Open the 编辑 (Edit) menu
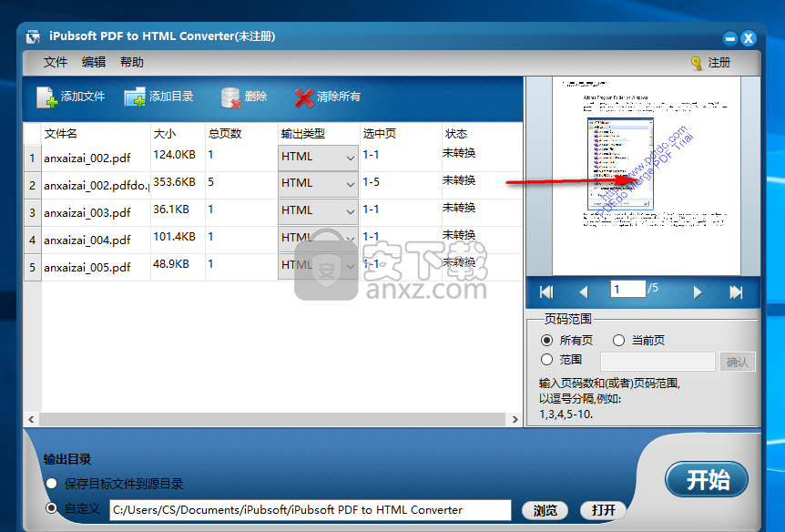This screenshot has height=532, width=785. coord(94,62)
